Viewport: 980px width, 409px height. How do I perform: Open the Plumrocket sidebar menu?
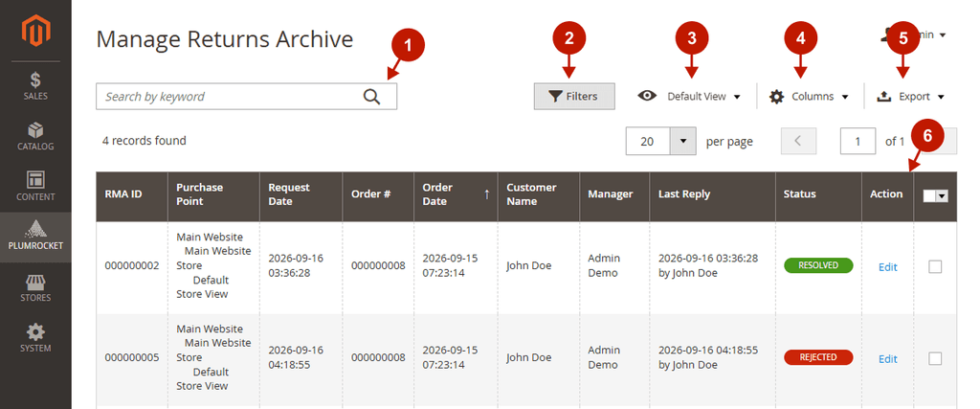[x=35, y=237]
